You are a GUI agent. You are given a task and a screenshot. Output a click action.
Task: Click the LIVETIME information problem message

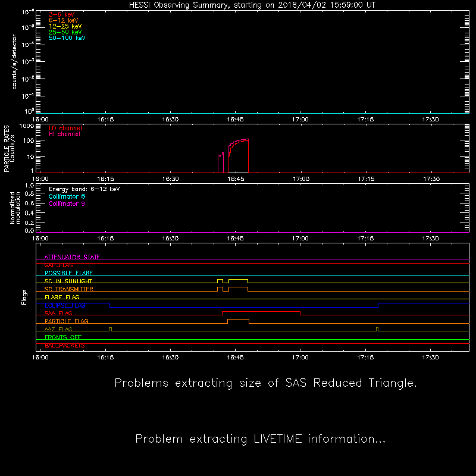261,439
